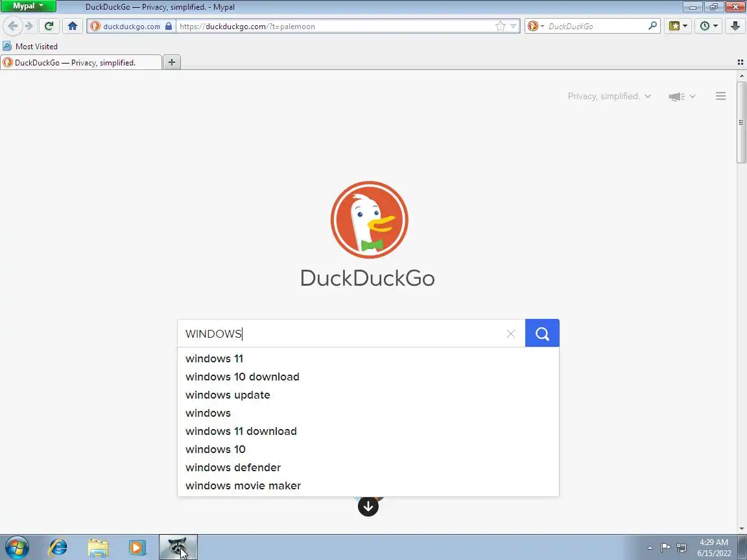Viewport: 747px width, 560px height.
Task: Open search engine selector in toolbar search box
Action: pos(536,26)
